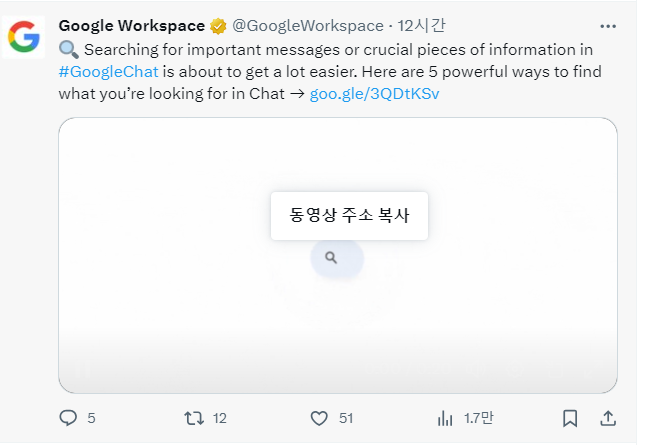Click the video's bottom playback bar area

pyautogui.click(x=337, y=370)
